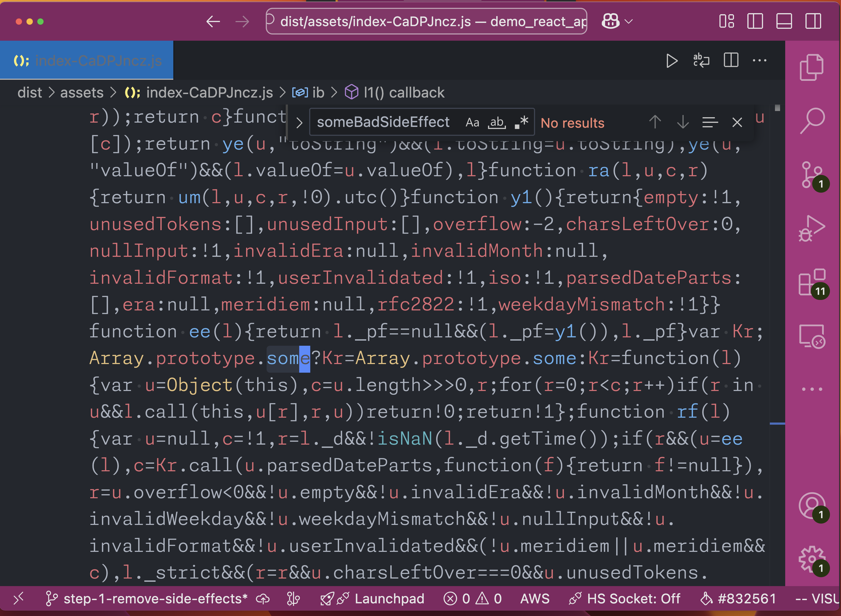This screenshot has height=616, width=841.
Task: Switch branch step-1-remove-side-effects
Action: 146,598
